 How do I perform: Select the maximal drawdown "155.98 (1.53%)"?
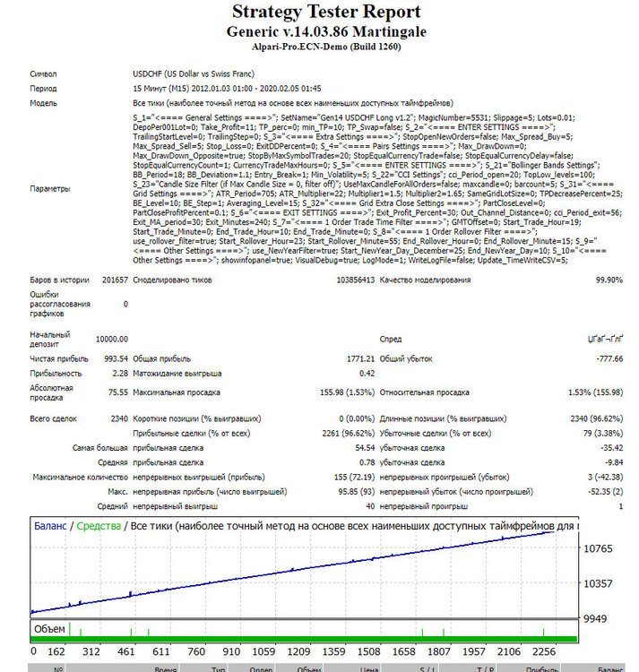pos(347,392)
